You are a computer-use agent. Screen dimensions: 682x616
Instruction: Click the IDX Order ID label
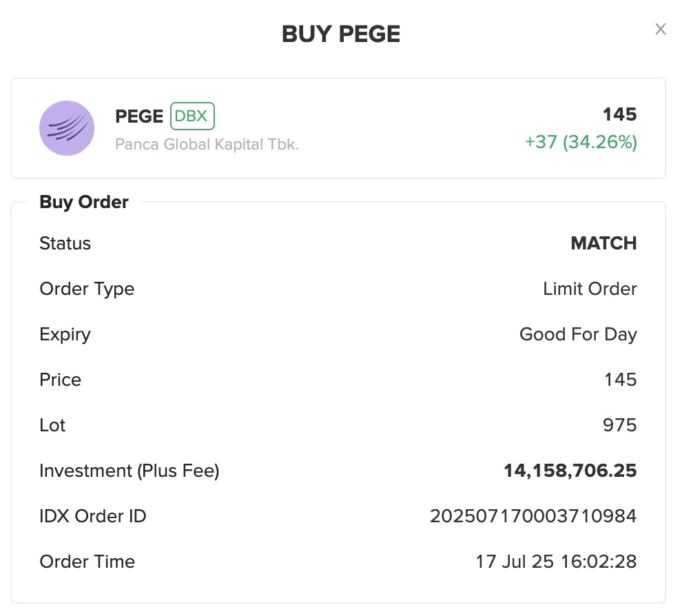(x=92, y=516)
